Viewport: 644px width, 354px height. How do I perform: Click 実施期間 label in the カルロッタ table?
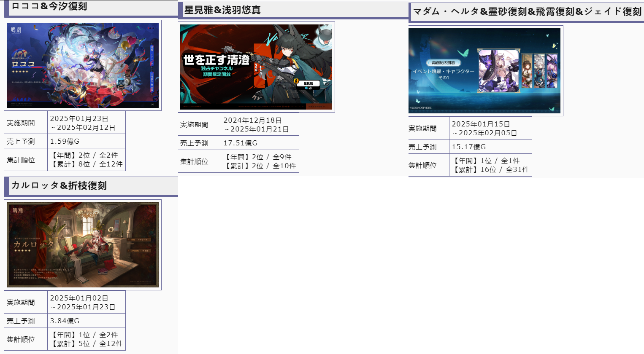pyautogui.click(x=21, y=303)
